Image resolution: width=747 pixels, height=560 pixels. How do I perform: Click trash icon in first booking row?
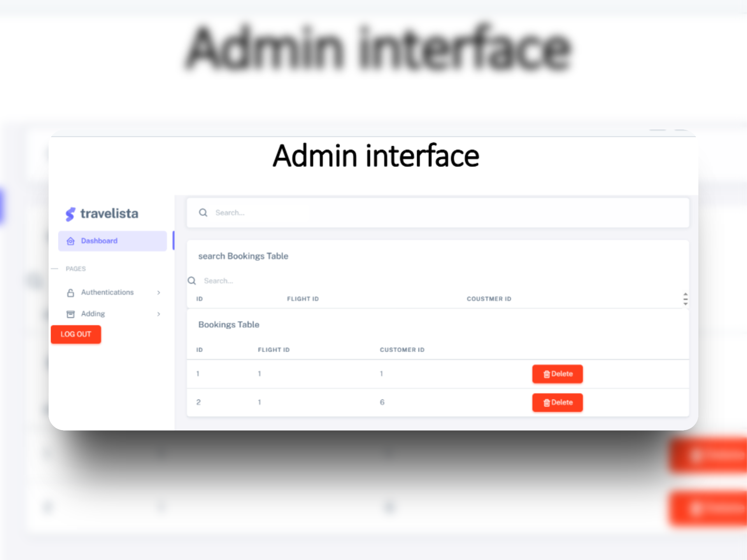[x=547, y=374]
